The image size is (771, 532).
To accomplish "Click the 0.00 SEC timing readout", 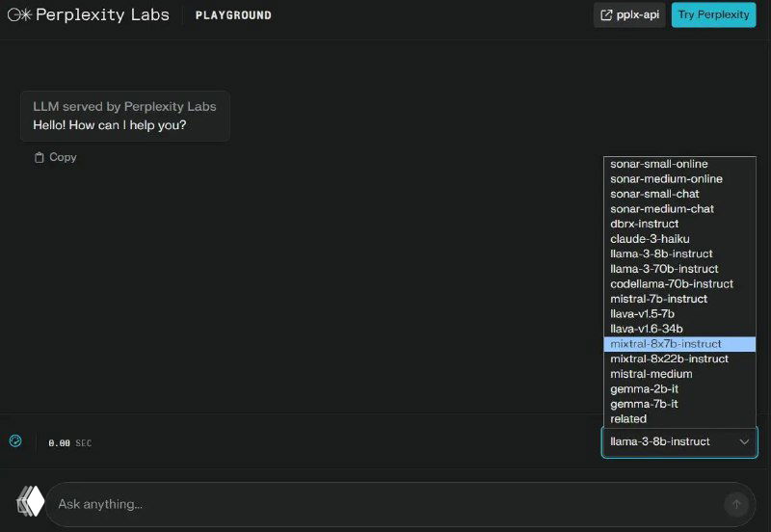I will 69,443.
